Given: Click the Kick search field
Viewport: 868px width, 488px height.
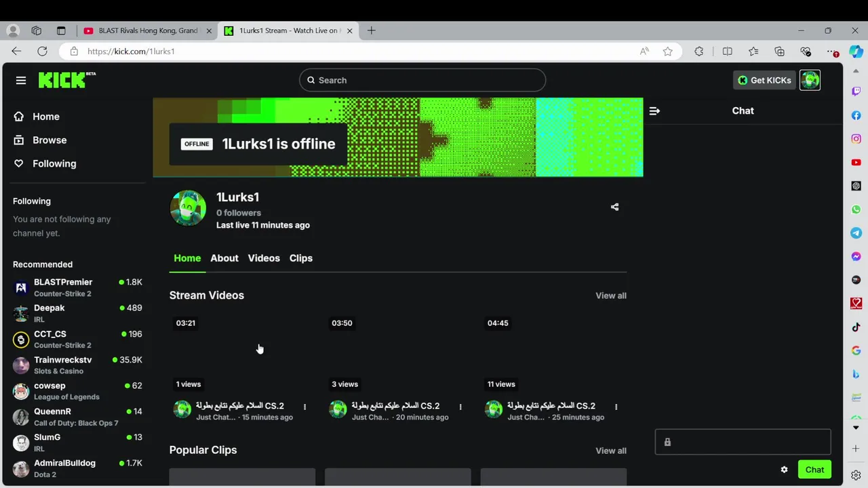Looking at the screenshot, I should pyautogui.click(x=422, y=80).
